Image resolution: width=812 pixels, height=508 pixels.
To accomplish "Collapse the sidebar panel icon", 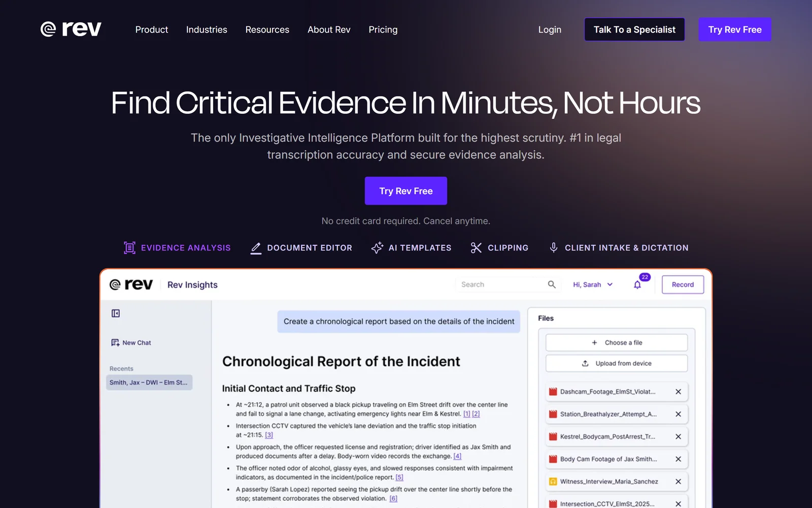I will (x=116, y=313).
